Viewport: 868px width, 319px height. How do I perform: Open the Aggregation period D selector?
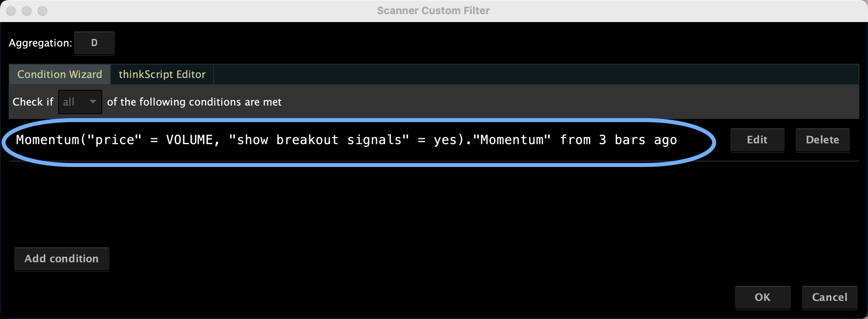click(x=94, y=43)
